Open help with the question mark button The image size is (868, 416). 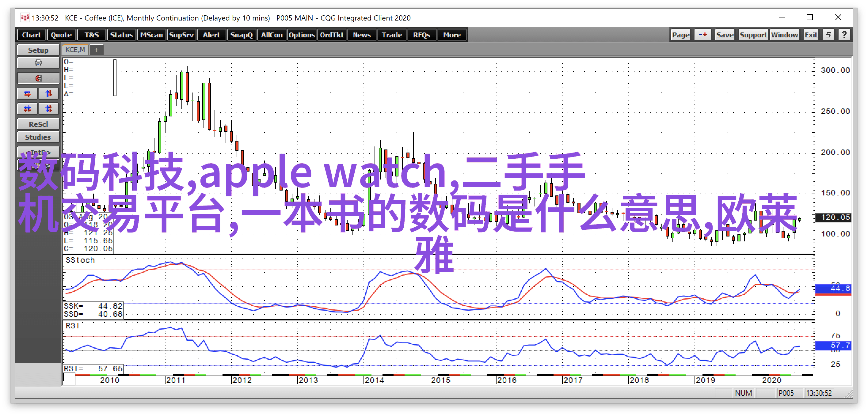point(844,35)
